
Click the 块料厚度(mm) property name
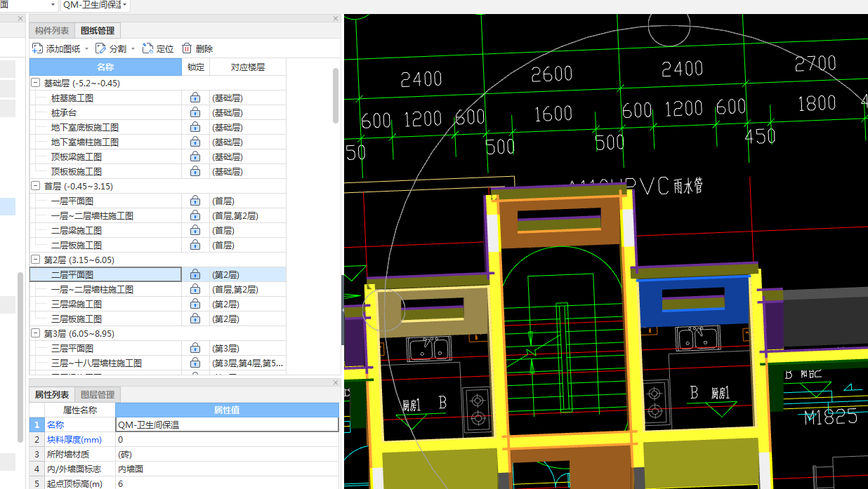pos(74,440)
